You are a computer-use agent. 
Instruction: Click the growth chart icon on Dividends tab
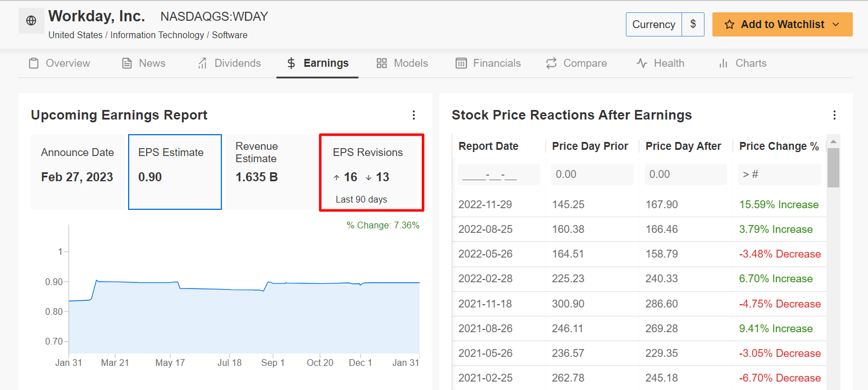pyautogui.click(x=202, y=63)
